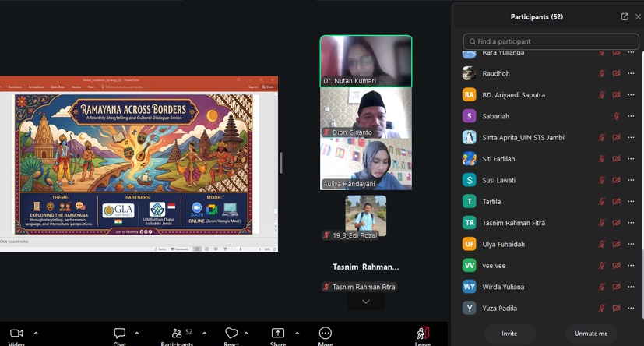
Task: Toggle muted microphone for Raudhoh
Action: [601, 73]
